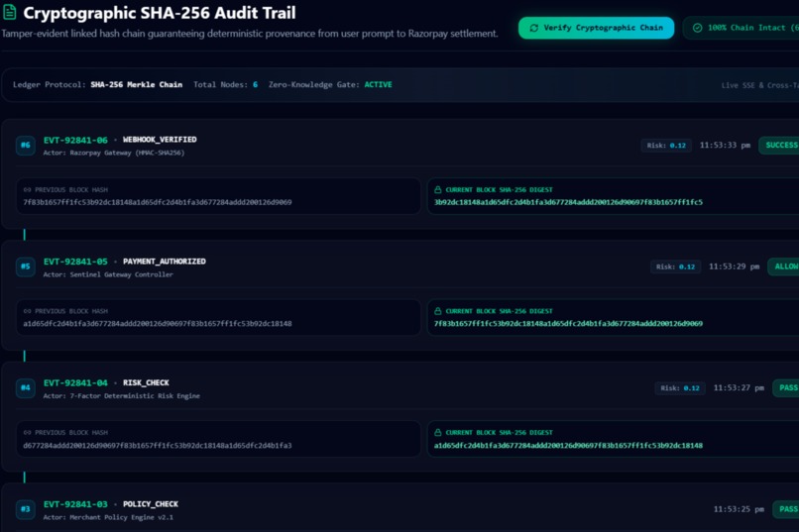The height and width of the screenshot is (532, 799).
Task: Click the SUCCESS status badge on event 06
Action: [779, 145]
